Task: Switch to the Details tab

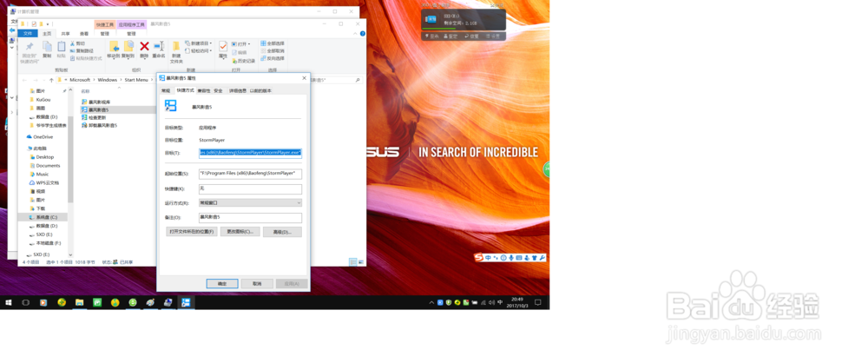Action: [236, 90]
